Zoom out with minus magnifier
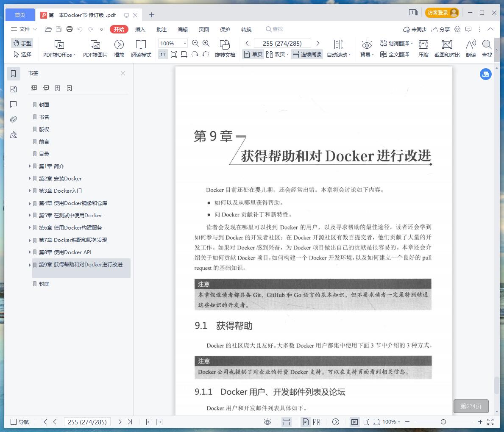 coord(195,43)
